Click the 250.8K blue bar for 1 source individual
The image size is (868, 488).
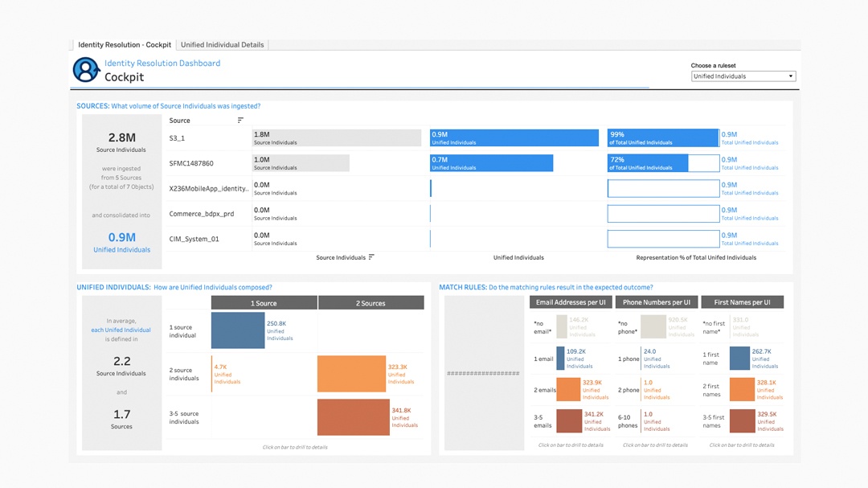(238, 330)
